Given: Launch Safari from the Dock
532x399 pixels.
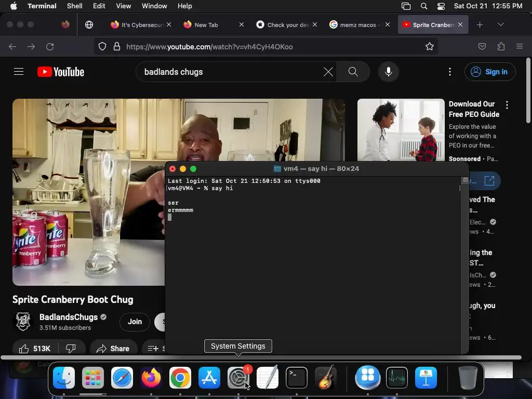Looking at the screenshot, I should 122,378.
